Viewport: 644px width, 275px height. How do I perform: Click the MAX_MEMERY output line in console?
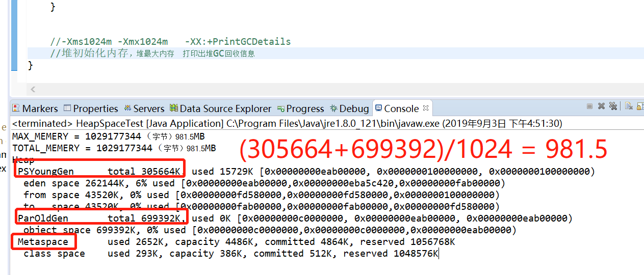tap(108, 136)
